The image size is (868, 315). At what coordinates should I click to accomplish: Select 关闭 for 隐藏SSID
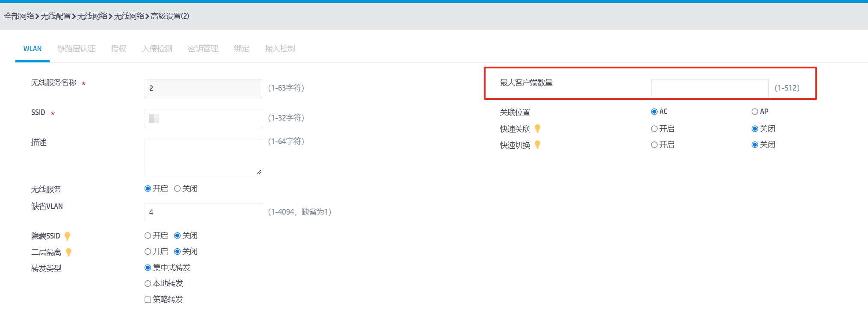(177, 236)
